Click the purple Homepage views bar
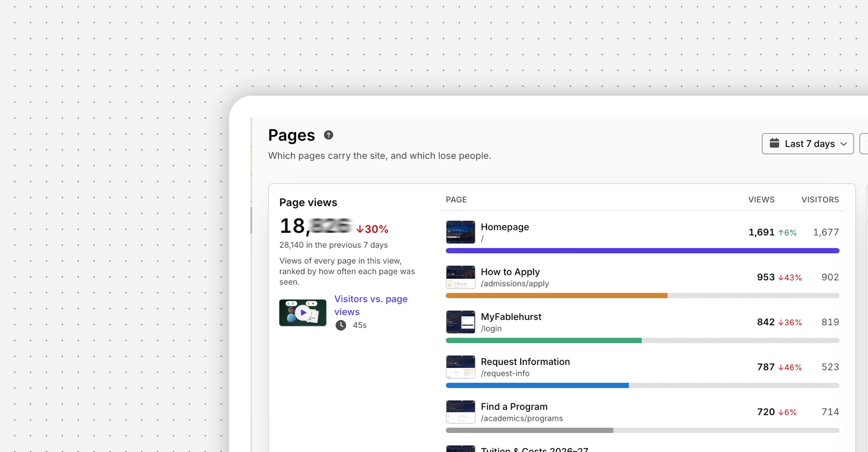This screenshot has width=868, height=452. (x=642, y=251)
